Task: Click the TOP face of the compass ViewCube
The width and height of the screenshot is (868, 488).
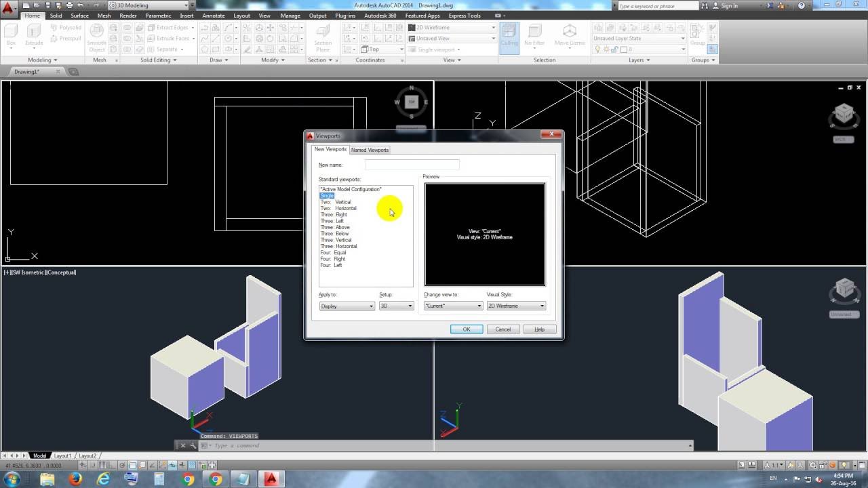Action: pyautogui.click(x=411, y=102)
